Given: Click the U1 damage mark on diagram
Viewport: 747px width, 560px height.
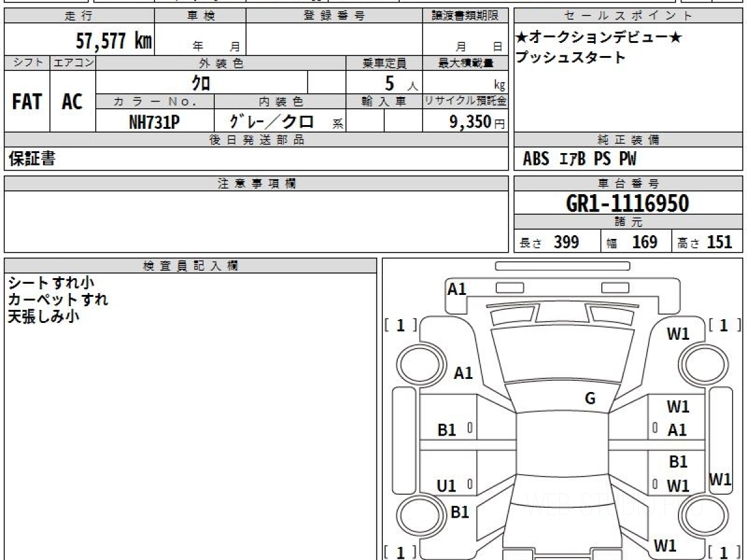Looking at the screenshot, I should 446,487.
